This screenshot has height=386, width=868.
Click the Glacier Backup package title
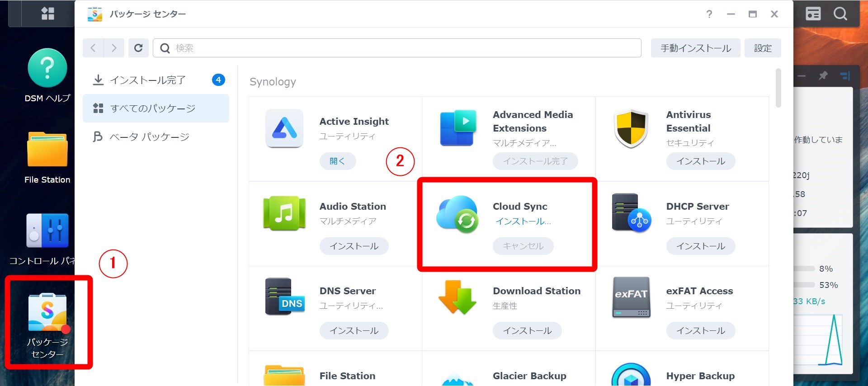529,376
